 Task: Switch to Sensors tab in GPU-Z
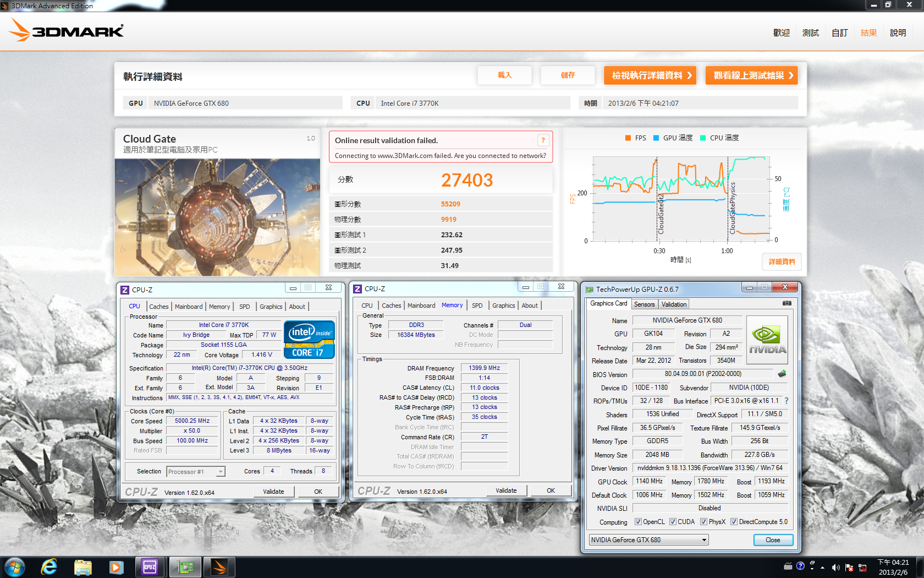(645, 304)
